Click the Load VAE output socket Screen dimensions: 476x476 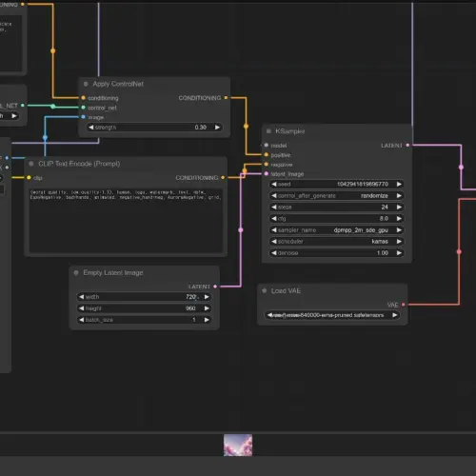tap(404, 305)
